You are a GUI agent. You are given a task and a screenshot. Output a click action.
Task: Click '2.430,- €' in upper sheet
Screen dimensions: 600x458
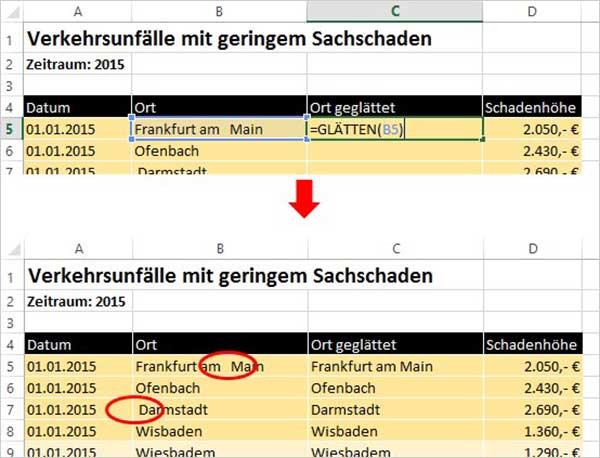coord(532,151)
